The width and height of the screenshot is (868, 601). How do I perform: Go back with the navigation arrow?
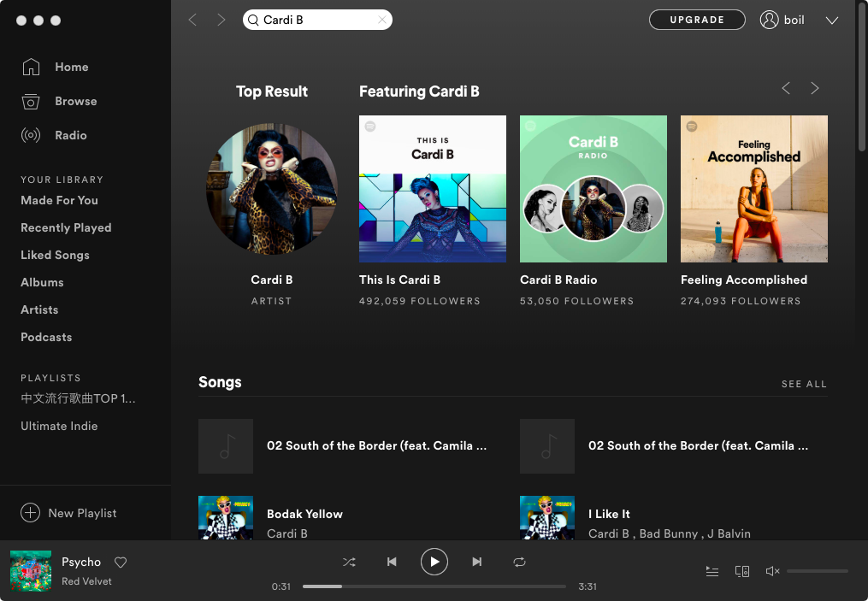point(192,20)
